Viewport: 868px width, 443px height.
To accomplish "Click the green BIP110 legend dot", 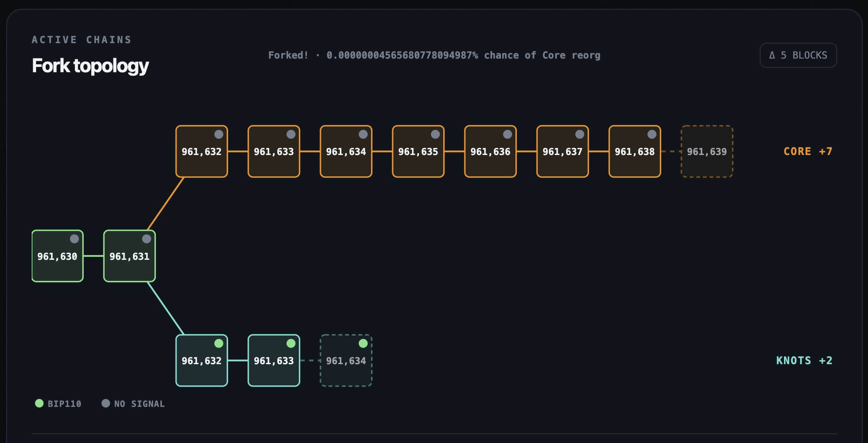I will pyautogui.click(x=39, y=403).
